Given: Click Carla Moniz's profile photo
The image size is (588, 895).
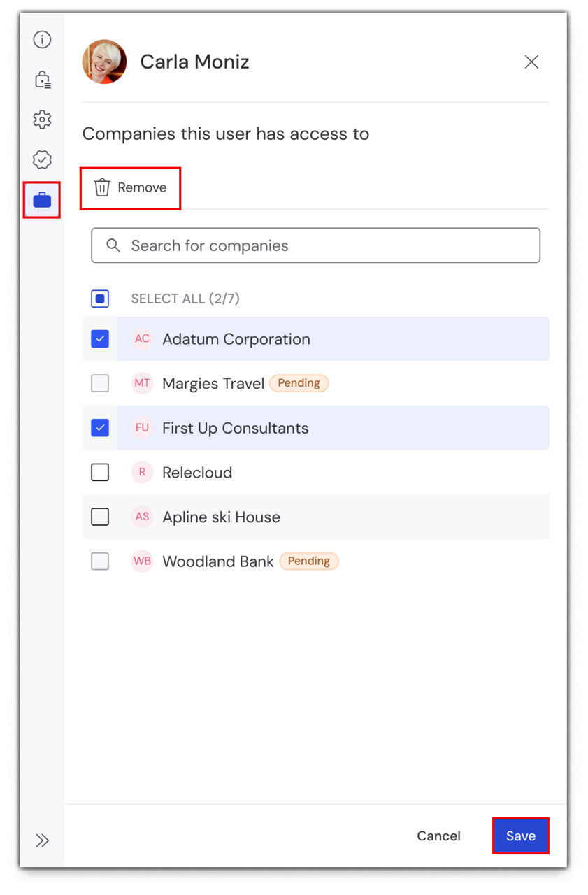Looking at the screenshot, I should tap(104, 62).
